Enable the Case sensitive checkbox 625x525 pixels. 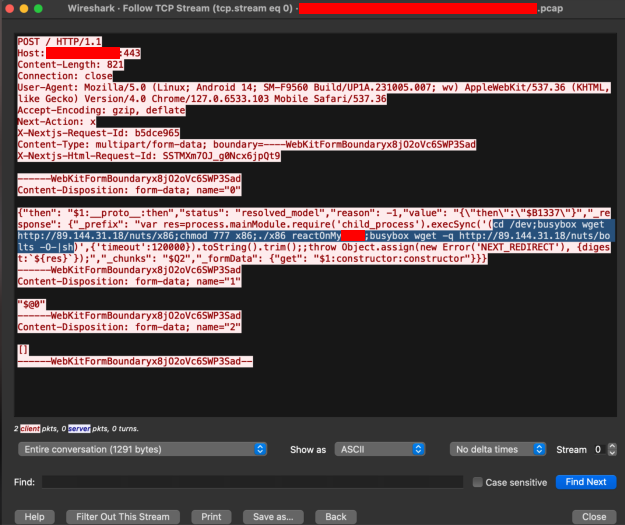(x=478, y=482)
